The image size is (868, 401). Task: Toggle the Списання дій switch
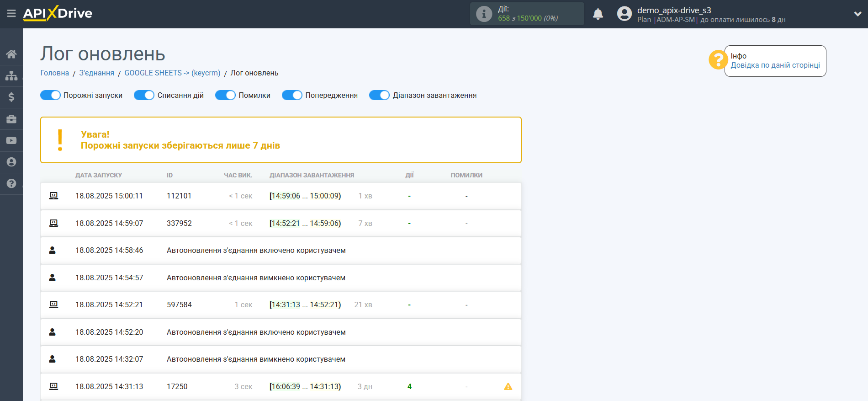tap(144, 95)
